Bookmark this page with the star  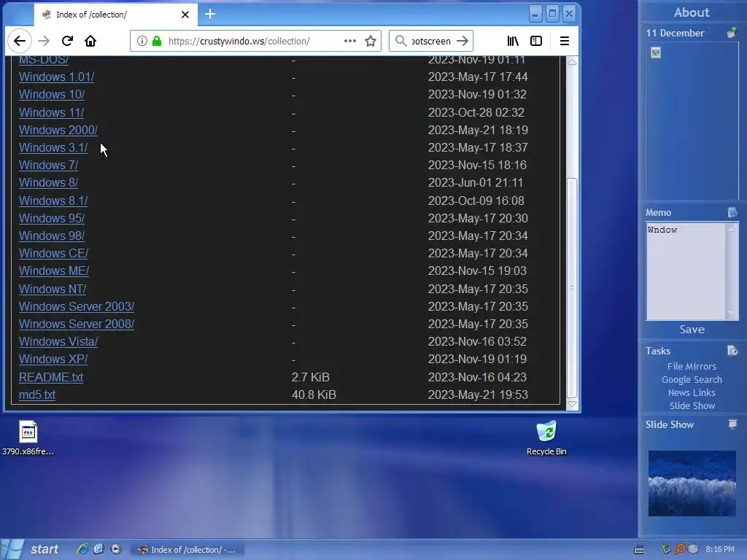(371, 41)
